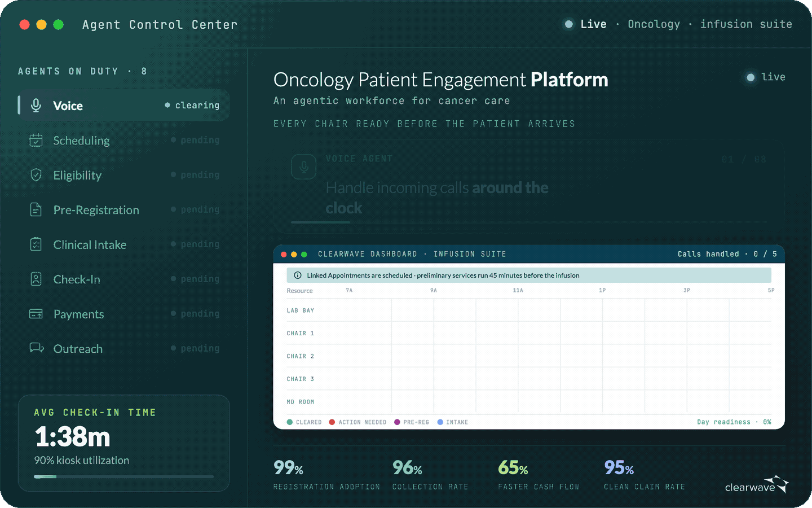
Task: Click the Voice Agent card progress bar
Action: coord(529,222)
